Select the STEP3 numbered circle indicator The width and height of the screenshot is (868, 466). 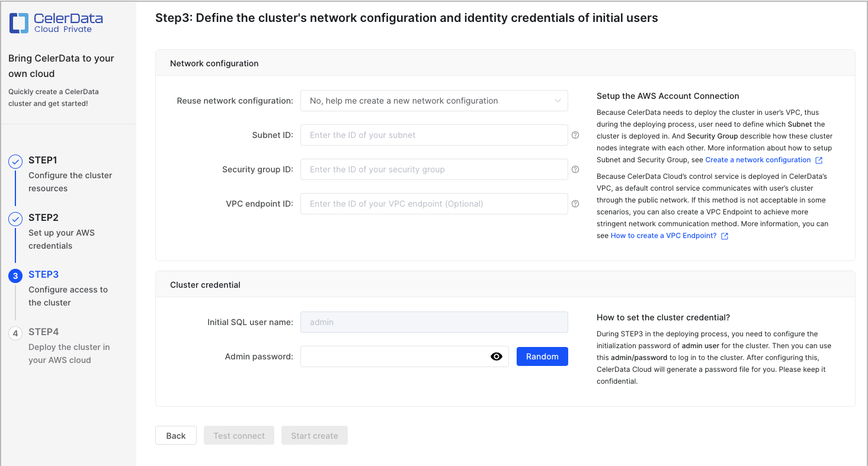[15, 274]
